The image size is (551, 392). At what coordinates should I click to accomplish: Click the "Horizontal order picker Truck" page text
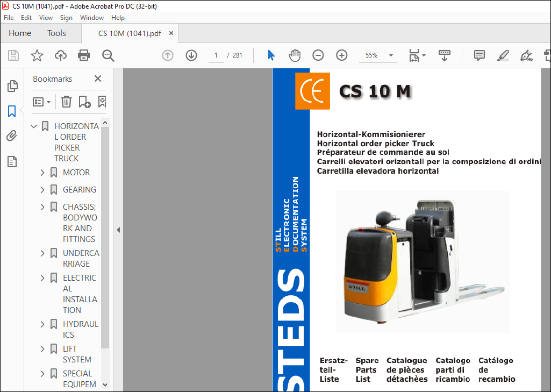pyautogui.click(x=376, y=144)
